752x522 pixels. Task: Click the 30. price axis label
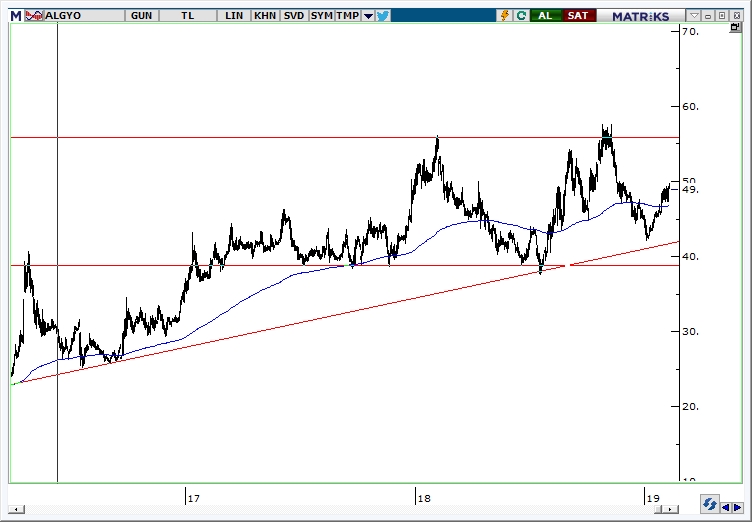(x=691, y=332)
